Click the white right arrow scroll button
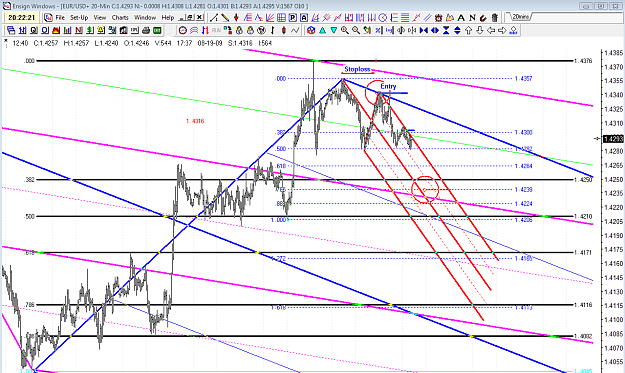Image resolution: width=625 pixels, height=373 pixels. [x=502, y=30]
